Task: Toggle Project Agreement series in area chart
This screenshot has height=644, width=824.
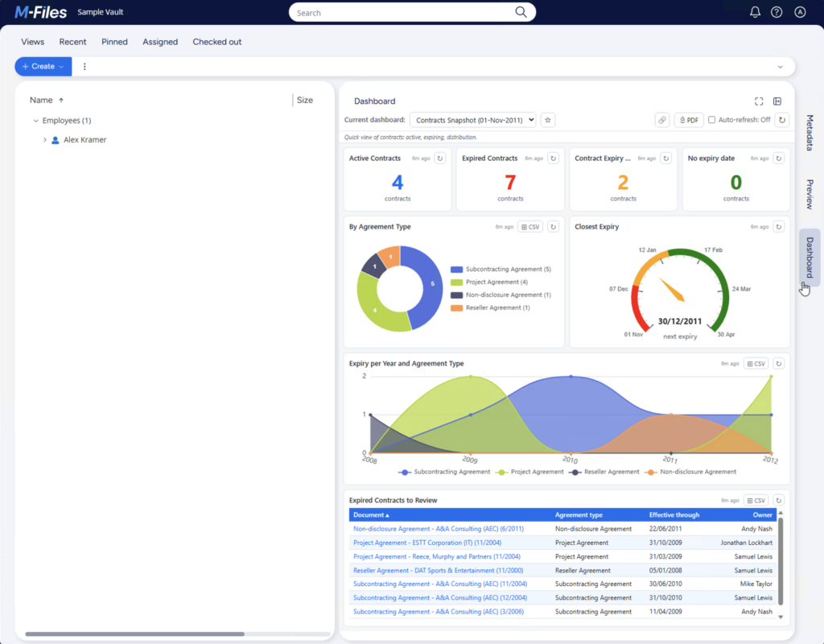Action: pos(529,472)
